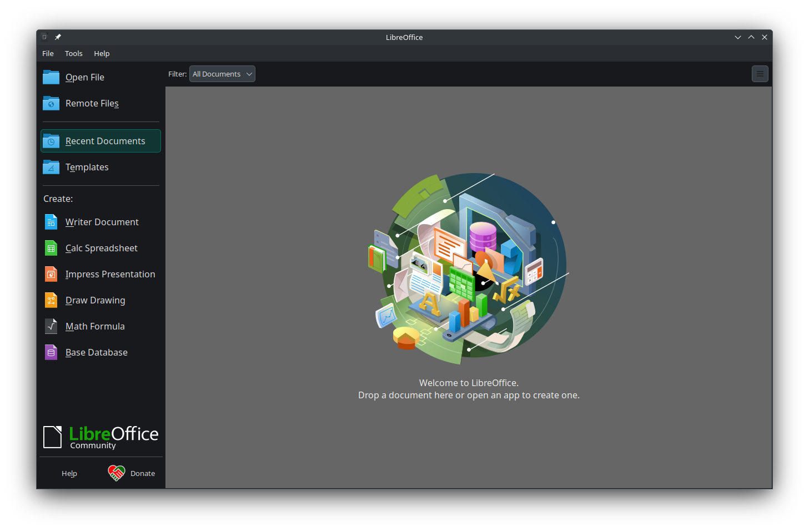
Task: Open the Tools menu
Action: pos(74,53)
